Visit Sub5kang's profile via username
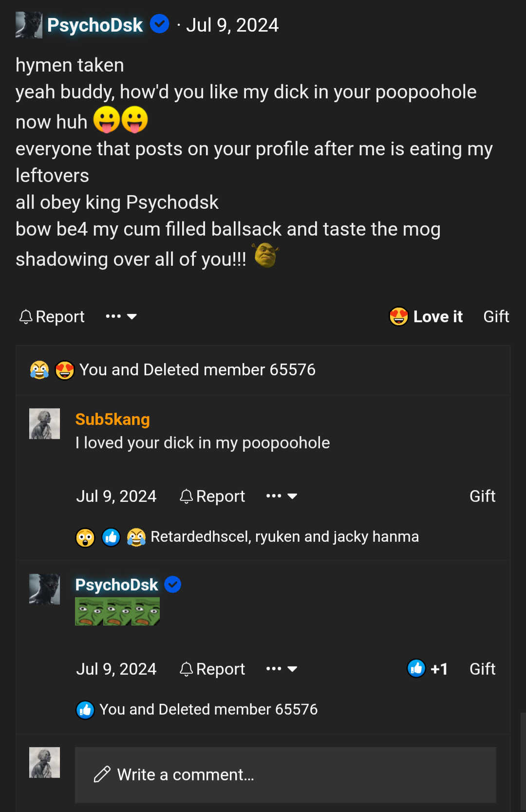This screenshot has height=812, width=526. click(113, 420)
